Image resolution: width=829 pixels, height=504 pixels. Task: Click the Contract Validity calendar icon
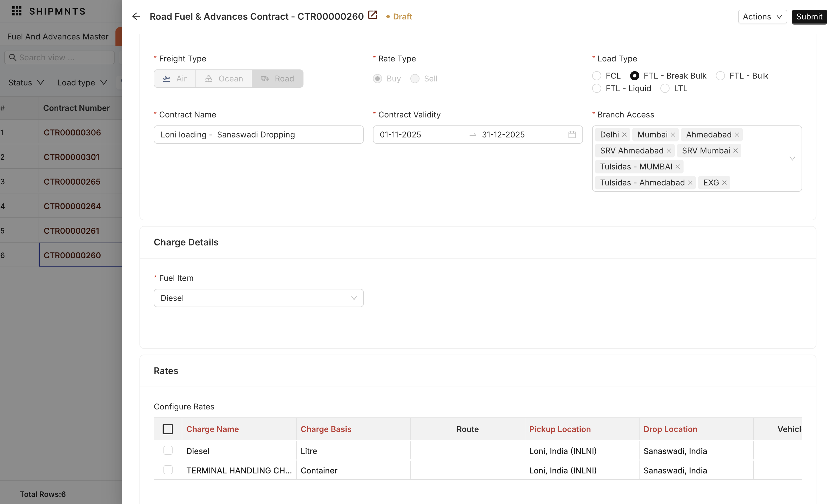click(x=572, y=135)
